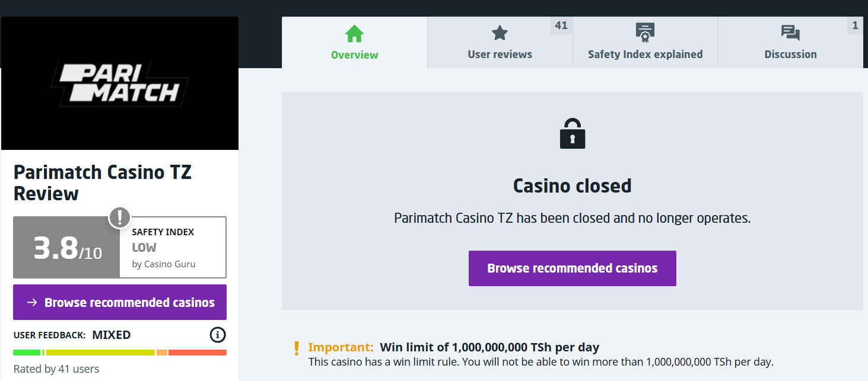Switch to Safety Index explained tab
868x381 pixels.
click(x=645, y=55)
